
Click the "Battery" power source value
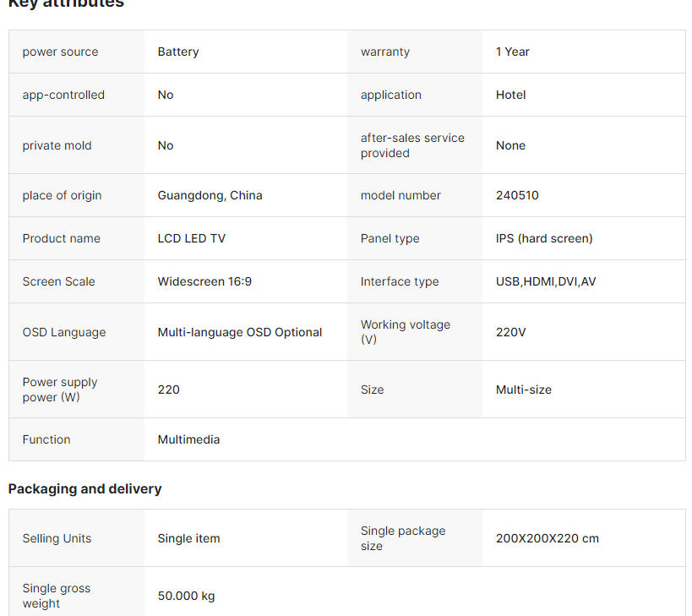[x=178, y=52]
